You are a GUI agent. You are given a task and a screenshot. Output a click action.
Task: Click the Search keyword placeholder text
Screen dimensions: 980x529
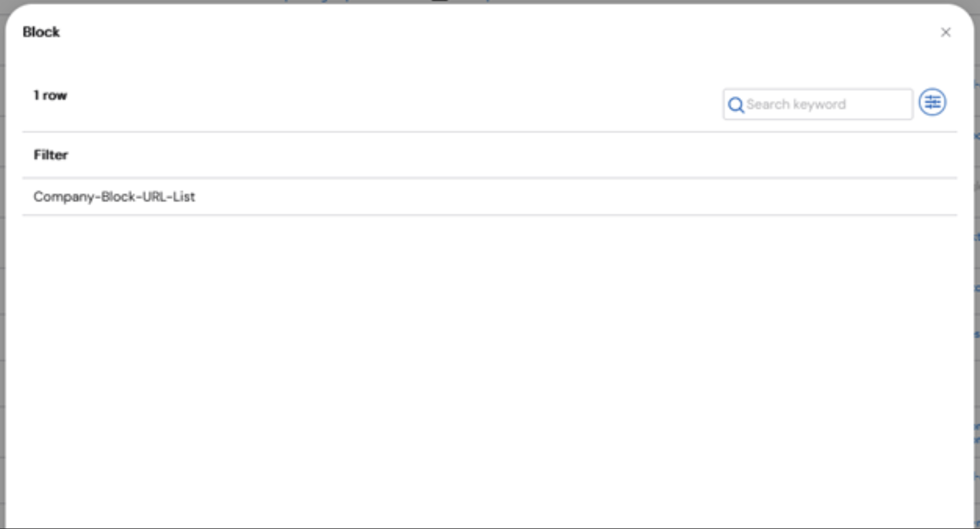(796, 104)
